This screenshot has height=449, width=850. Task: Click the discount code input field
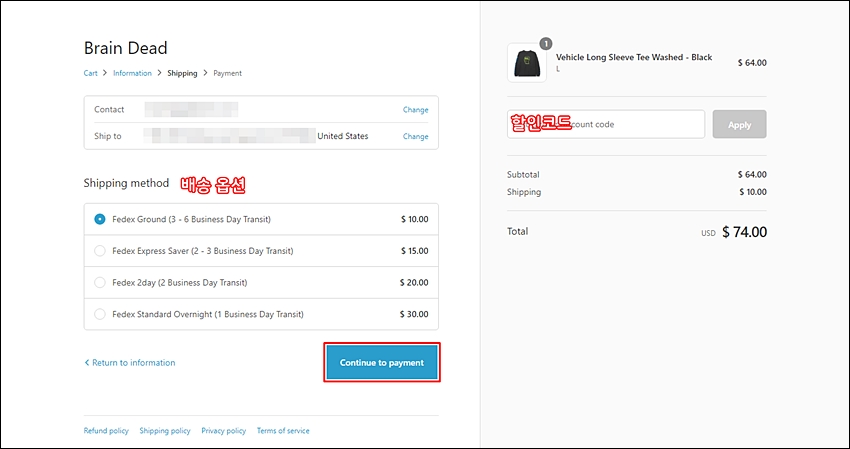point(606,124)
